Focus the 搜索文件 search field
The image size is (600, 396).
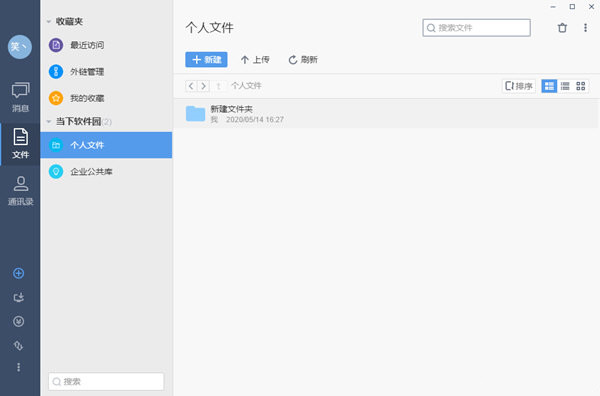tap(476, 28)
